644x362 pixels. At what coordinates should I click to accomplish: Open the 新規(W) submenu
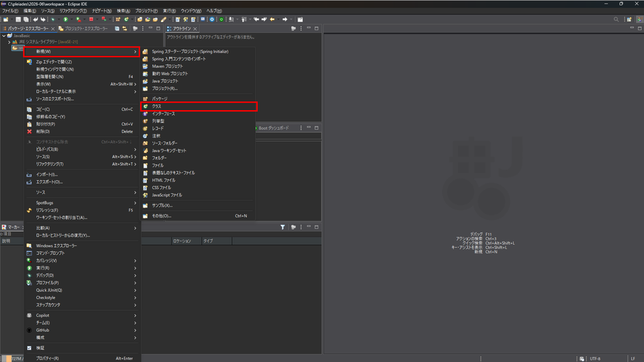coord(82,52)
